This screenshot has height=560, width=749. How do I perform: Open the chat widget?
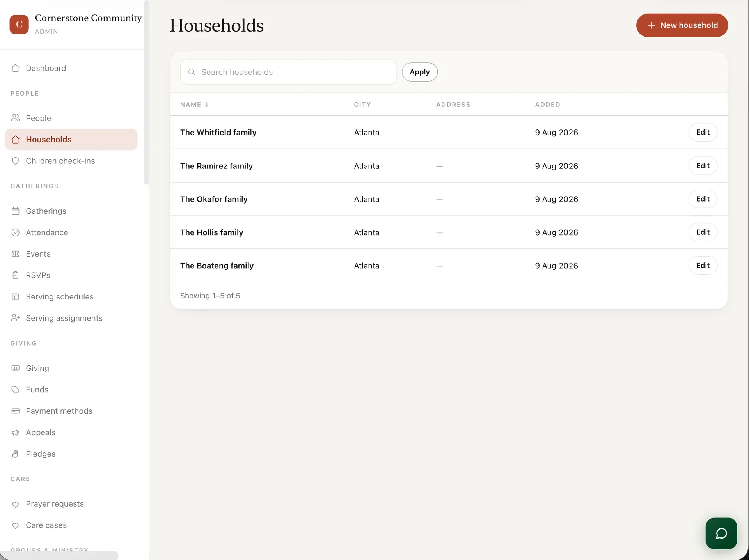[721, 533]
